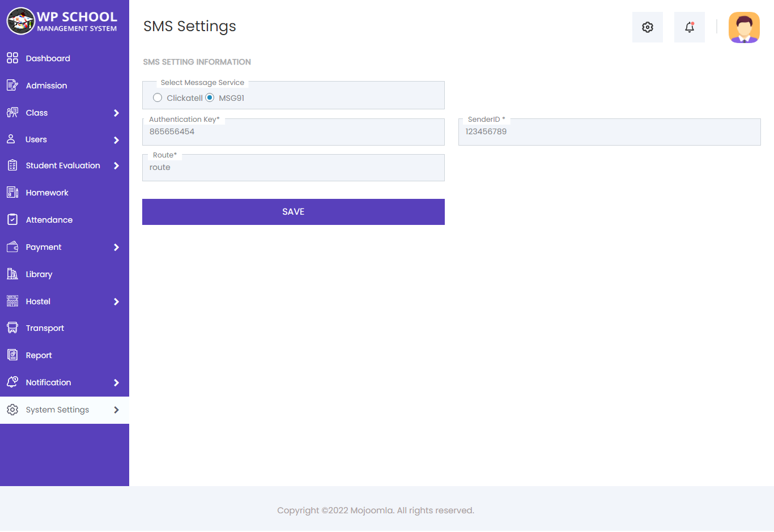Click the SenderID input field
Image resolution: width=774 pixels, height=532 pixels.
tap(610, 132)
